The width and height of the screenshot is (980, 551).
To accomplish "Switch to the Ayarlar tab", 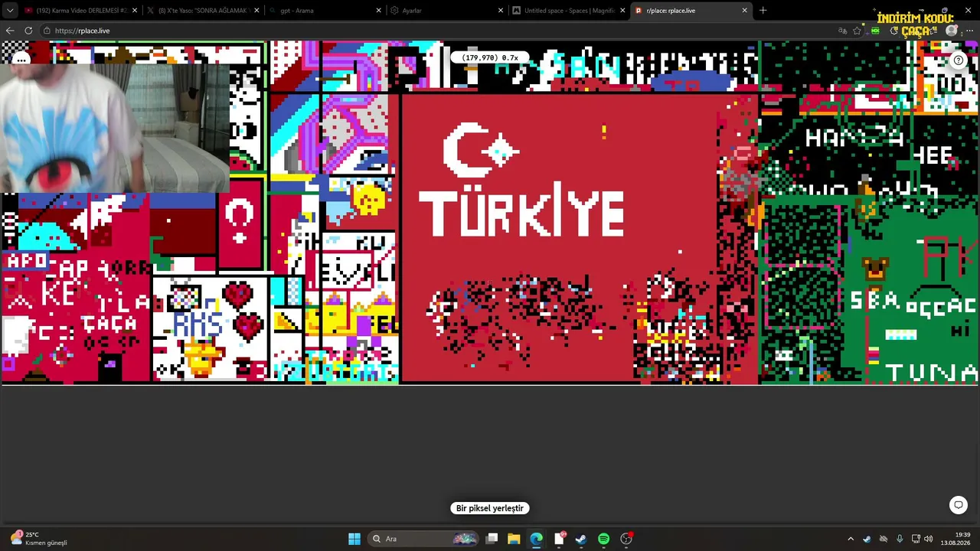I will 446,11.
